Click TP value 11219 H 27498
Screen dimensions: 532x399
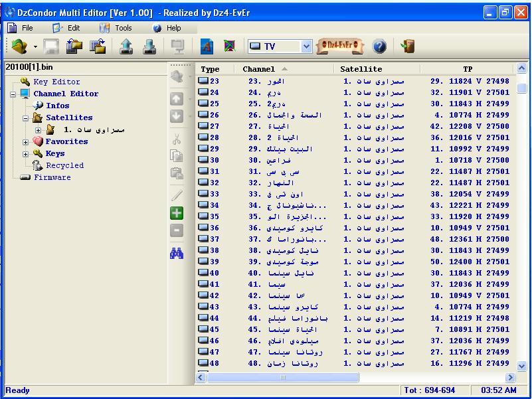click(479, 318)
